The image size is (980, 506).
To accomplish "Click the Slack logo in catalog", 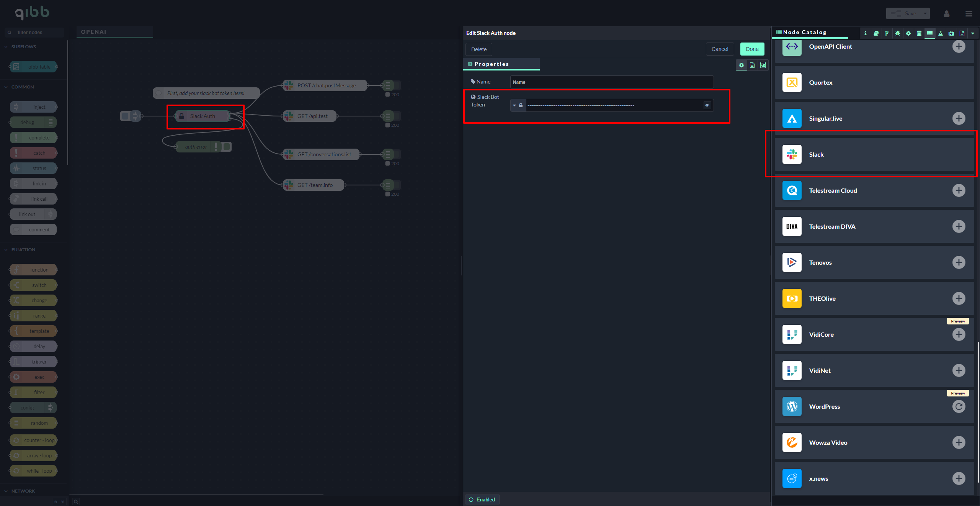I will pos(792,154).
